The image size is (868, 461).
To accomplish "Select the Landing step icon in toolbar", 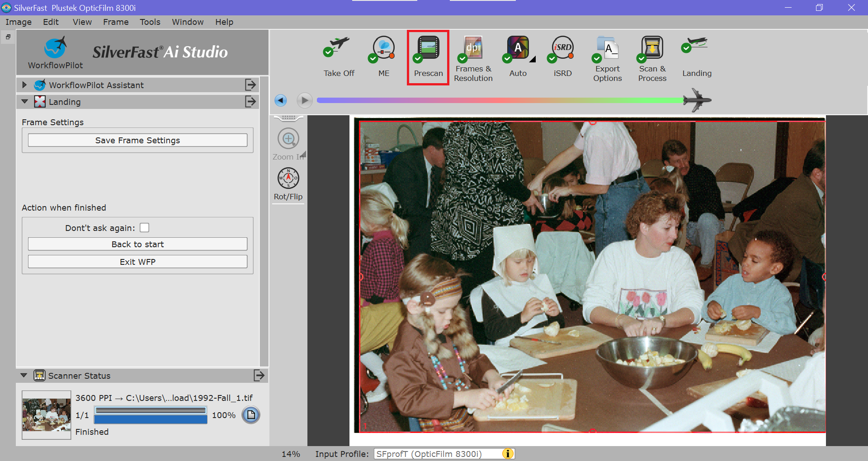I will coord(695,45).
